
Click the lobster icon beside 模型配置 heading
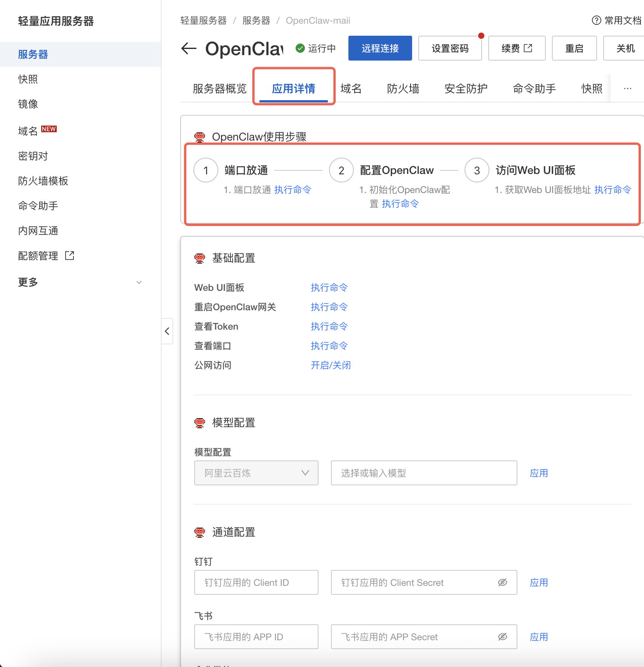200,423
